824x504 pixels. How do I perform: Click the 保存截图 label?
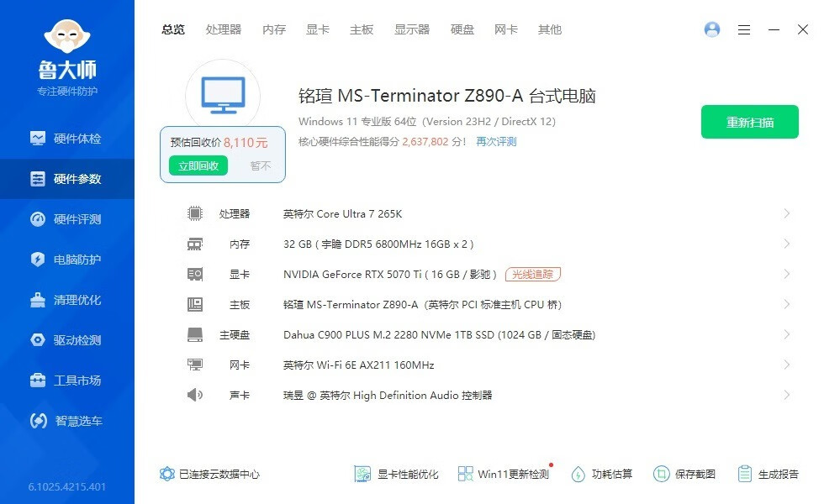click(695, 474)
